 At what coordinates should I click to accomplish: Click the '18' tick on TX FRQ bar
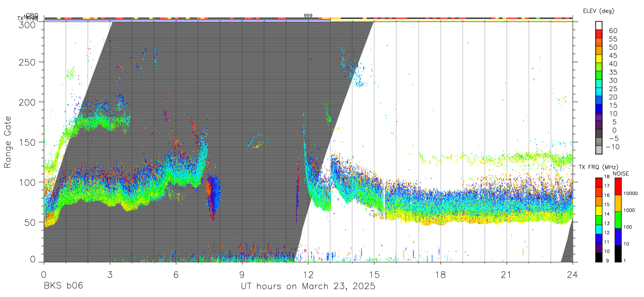coord(608,177)
